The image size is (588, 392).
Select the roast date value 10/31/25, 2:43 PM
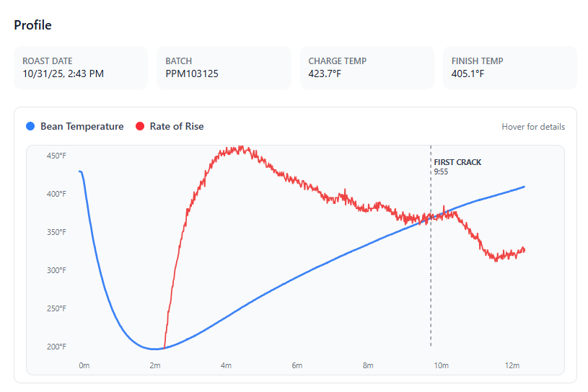[x=63, y=73]
